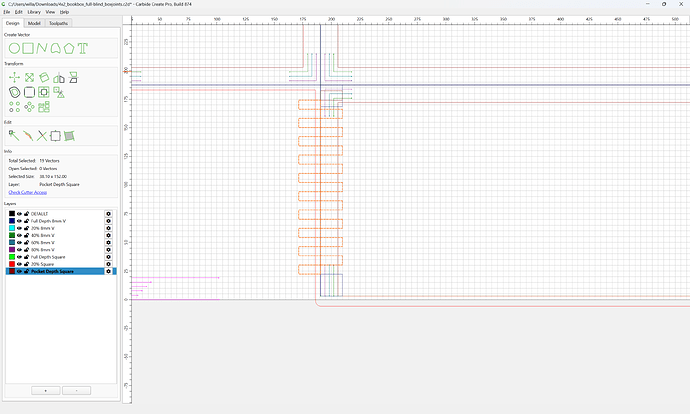Restore down the Carbide Create window
The width and height of the screenshot is (690, 414).
pos(664,4)
